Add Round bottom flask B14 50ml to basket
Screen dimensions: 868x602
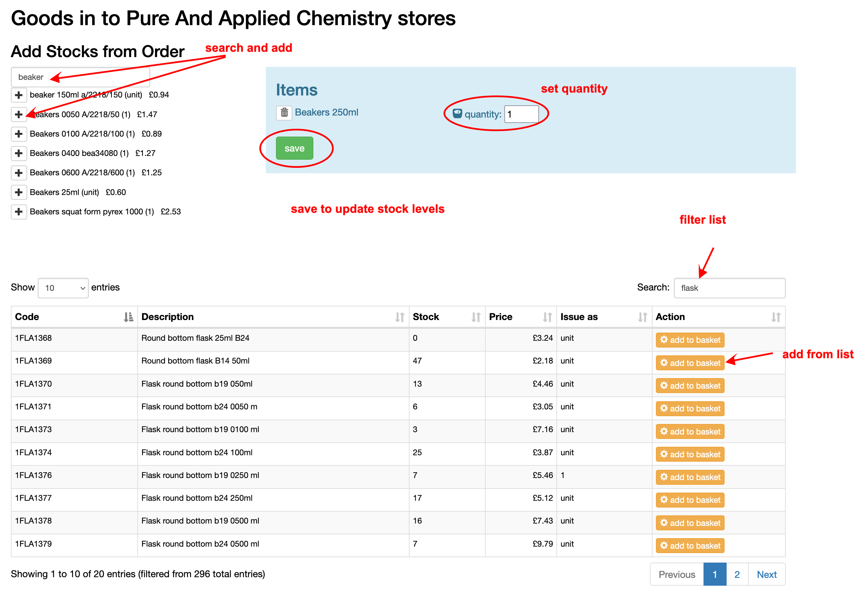pos(690,363)
